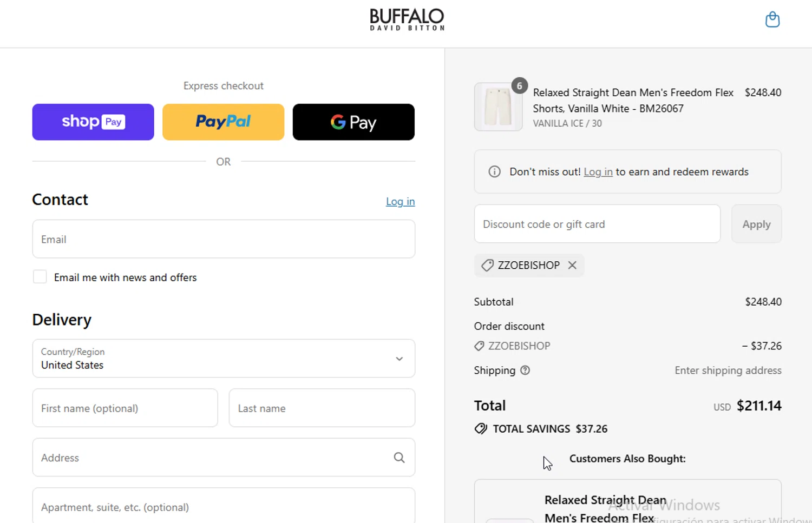The height and width of the screenshot is (523, 812).
Task: Click Enter shipping address text
Action: point(728,370)
